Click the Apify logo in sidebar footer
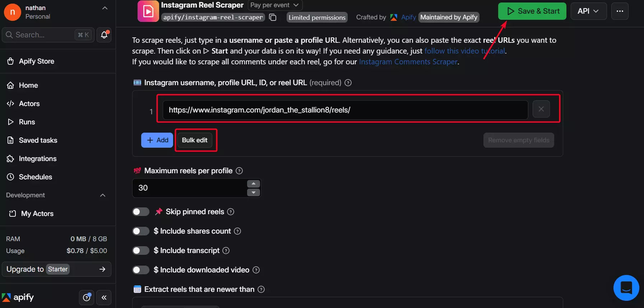The width and height of the screenshot is (644, 308). 18,298
